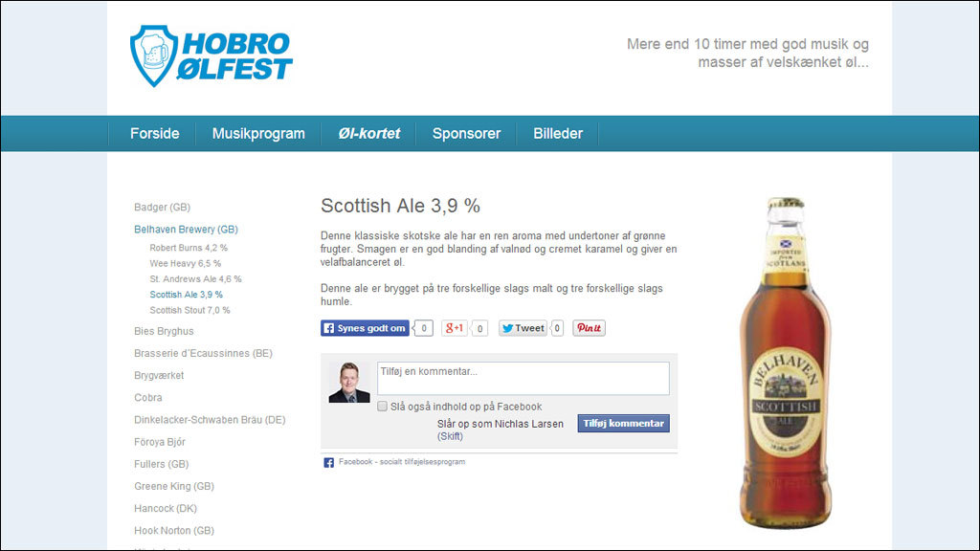Expand the Greene King (GB) brewery
Viewport: 980px width, 551px height.
click(x=174, y=486)
